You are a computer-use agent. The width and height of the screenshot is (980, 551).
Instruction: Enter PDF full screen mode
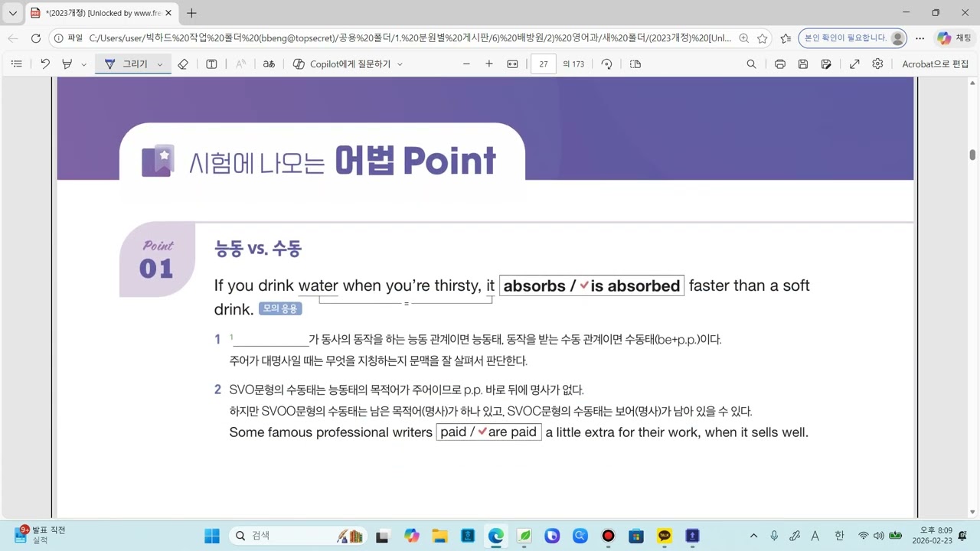click(x=854, y=64)
